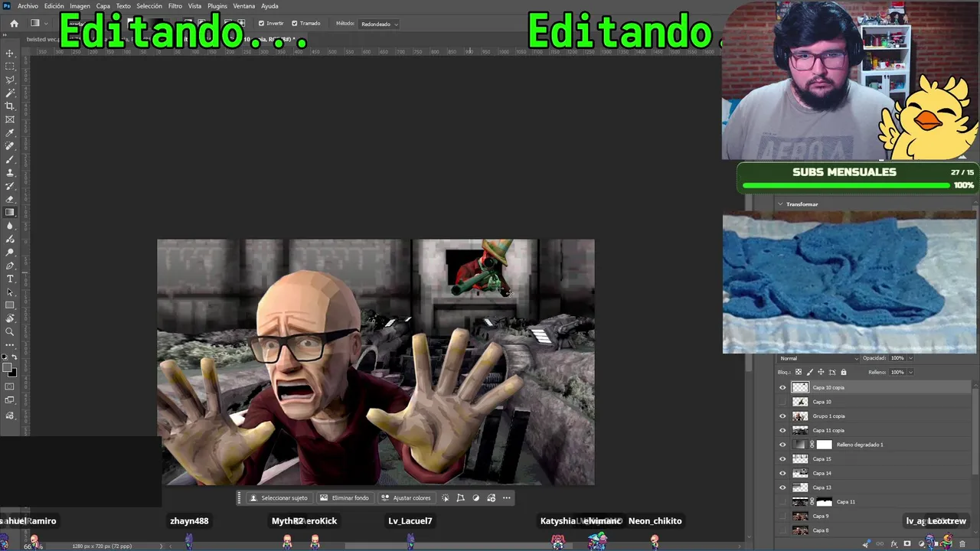Select the Zoom tool
Image resolution: width=980 pixels, height=551 pixels.
point(10,332)
